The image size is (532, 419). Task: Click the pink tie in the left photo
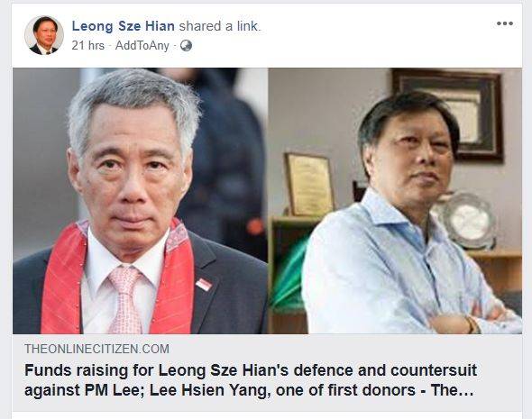coord(124,300)
